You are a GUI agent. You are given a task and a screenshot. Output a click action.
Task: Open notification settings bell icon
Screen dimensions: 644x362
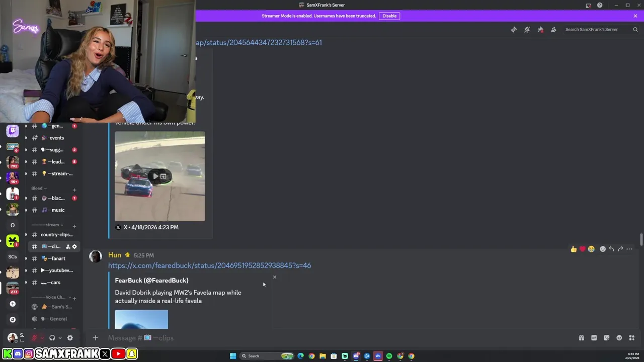[x=527, y=30]
